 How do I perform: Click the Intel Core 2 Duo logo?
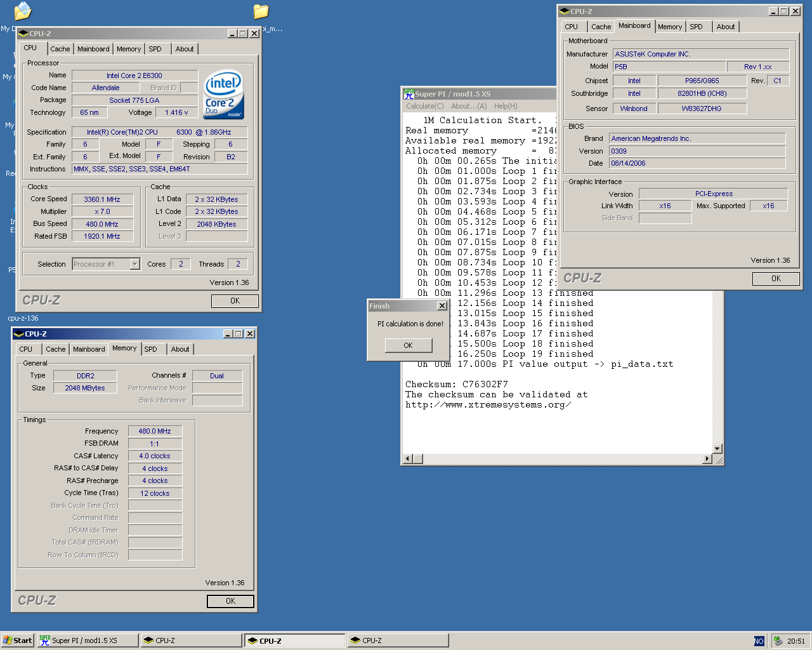(x=224, y=95)
